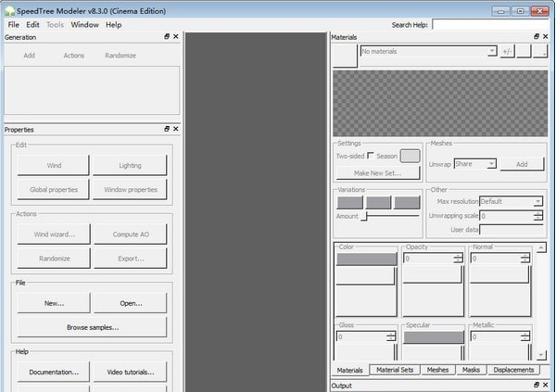The width and height of the screenshot is (556, 392).
Task: Click the Make New Set... button
Action: point(378,173)
